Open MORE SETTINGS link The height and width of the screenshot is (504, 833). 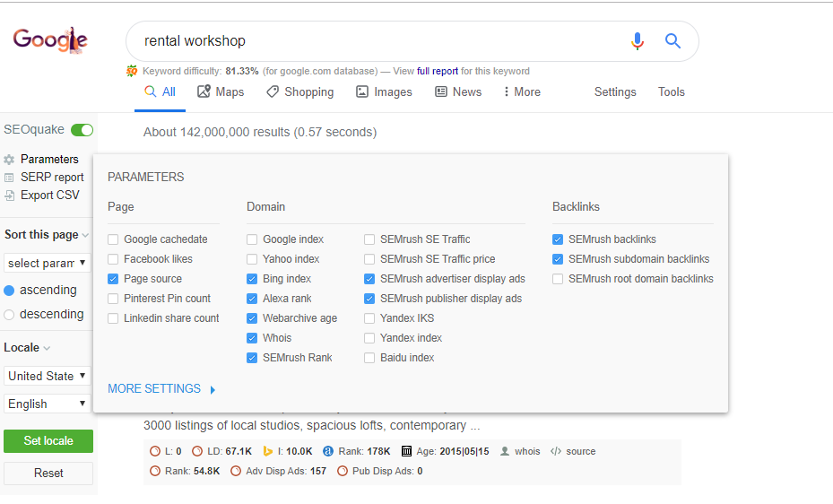click(x=154, y=389)
